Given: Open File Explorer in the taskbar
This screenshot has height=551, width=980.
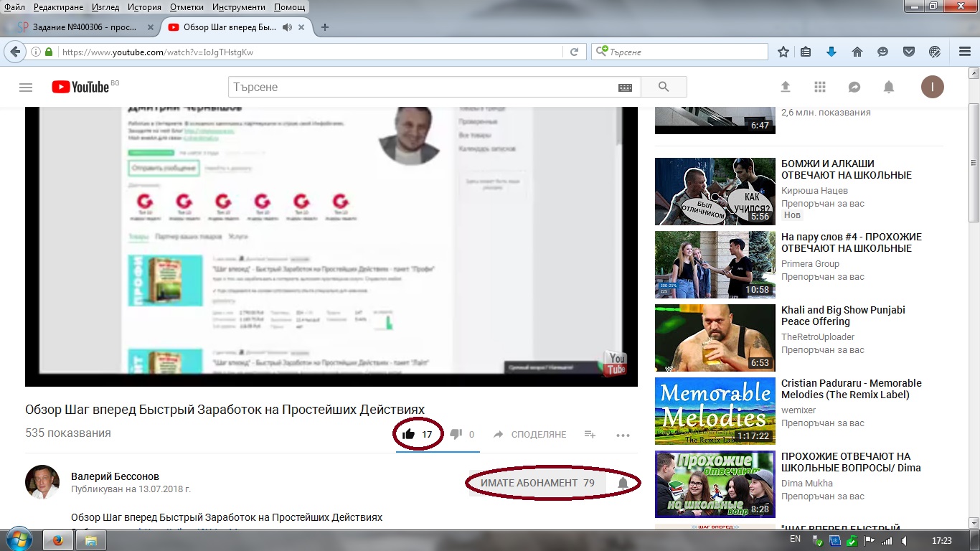Looking at the screenshot, I should [91, 540].
